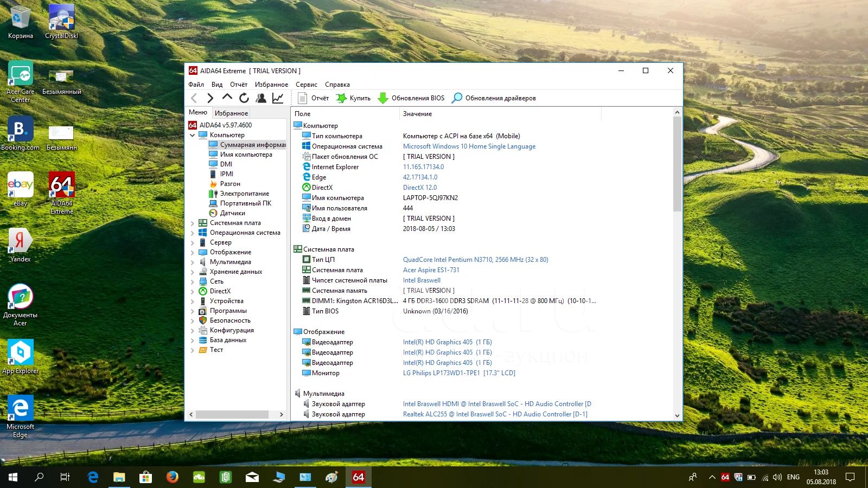Open the Сервис menu
Image resolution: width=868 pixels, height=488 pixels.
pos(307,85)
